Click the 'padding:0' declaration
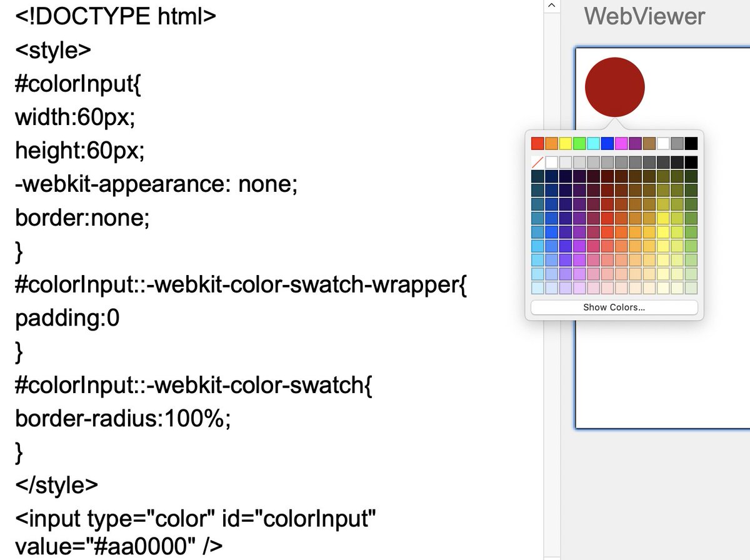Image resolution: width=750 pixels, height=560 pixels. pos(67,319)
